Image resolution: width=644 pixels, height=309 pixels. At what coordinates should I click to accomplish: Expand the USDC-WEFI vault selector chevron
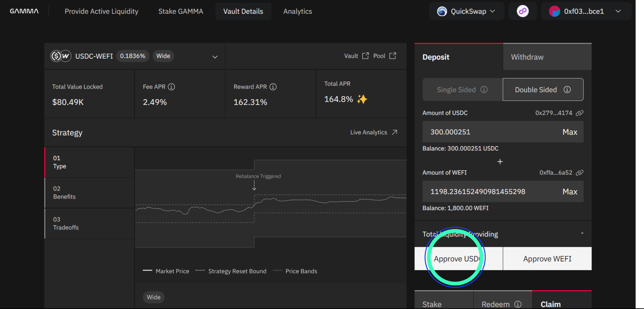click(x=215, y=57)
